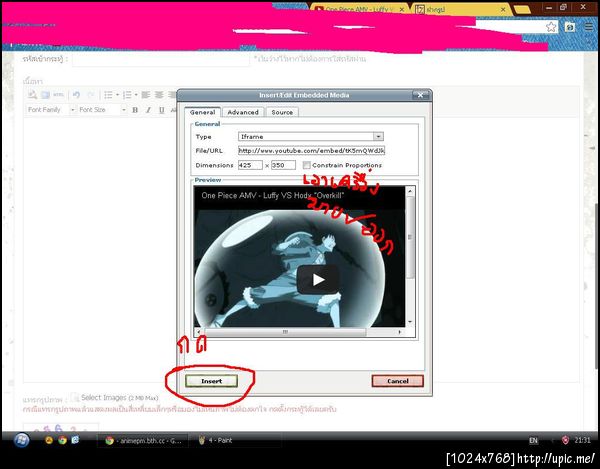Viewport: 600px width, 469px height.
Task: Click the preview horizontal scrollbar thumb
Action: pyautogui.click(x=285, y=332)
